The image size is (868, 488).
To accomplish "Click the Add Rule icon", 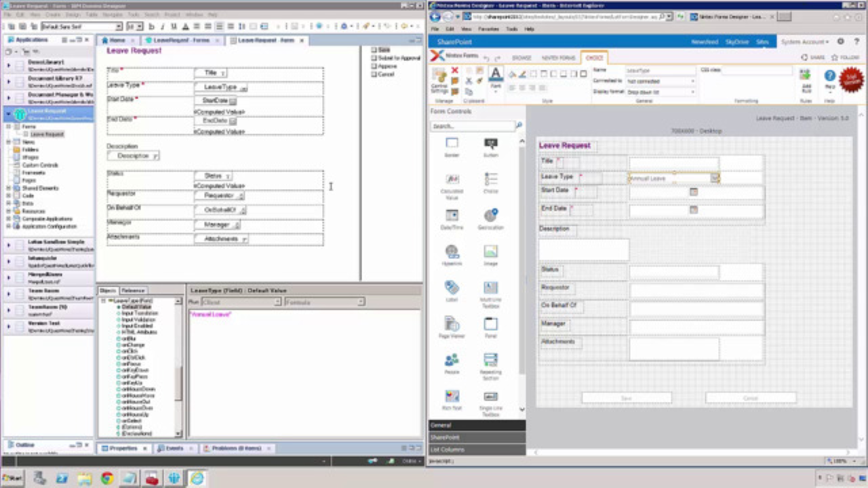I will [805, 77].
